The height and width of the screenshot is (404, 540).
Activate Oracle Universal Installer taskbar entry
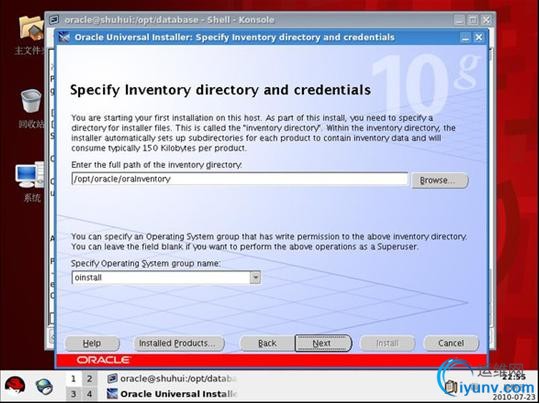pos(172,394)
